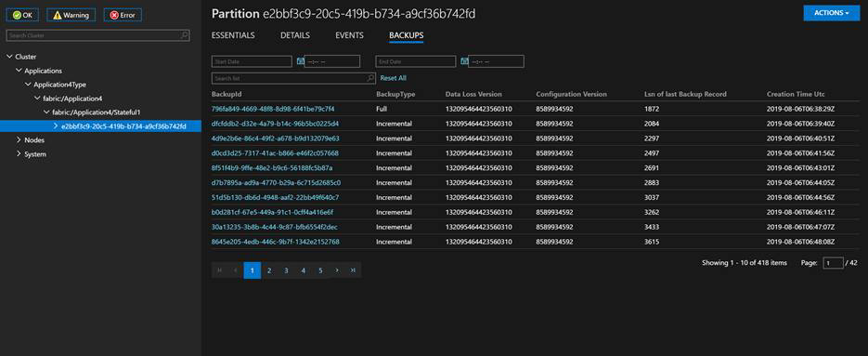Sort by Creation Time Utc column

(x=796, y=94)
